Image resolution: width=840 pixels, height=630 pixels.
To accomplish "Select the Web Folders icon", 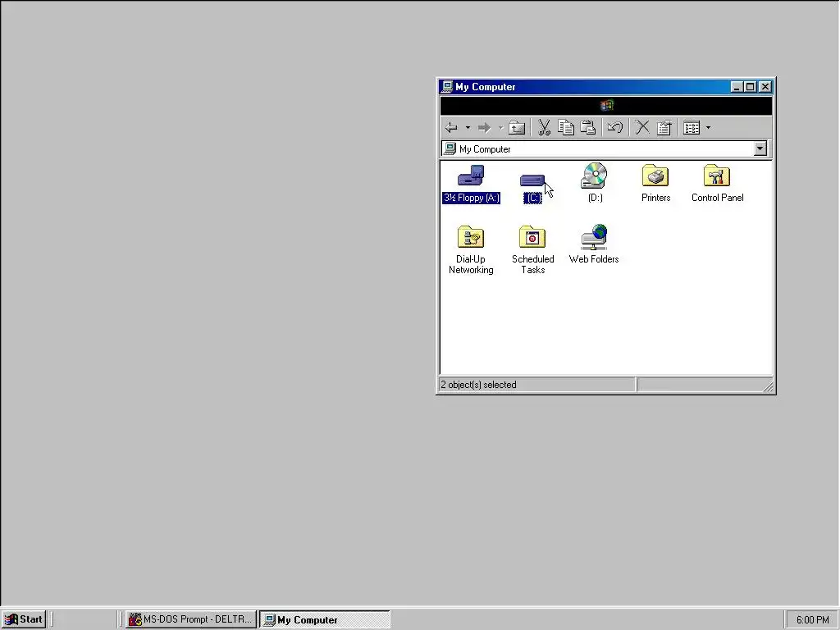I will tap(594, 244).
